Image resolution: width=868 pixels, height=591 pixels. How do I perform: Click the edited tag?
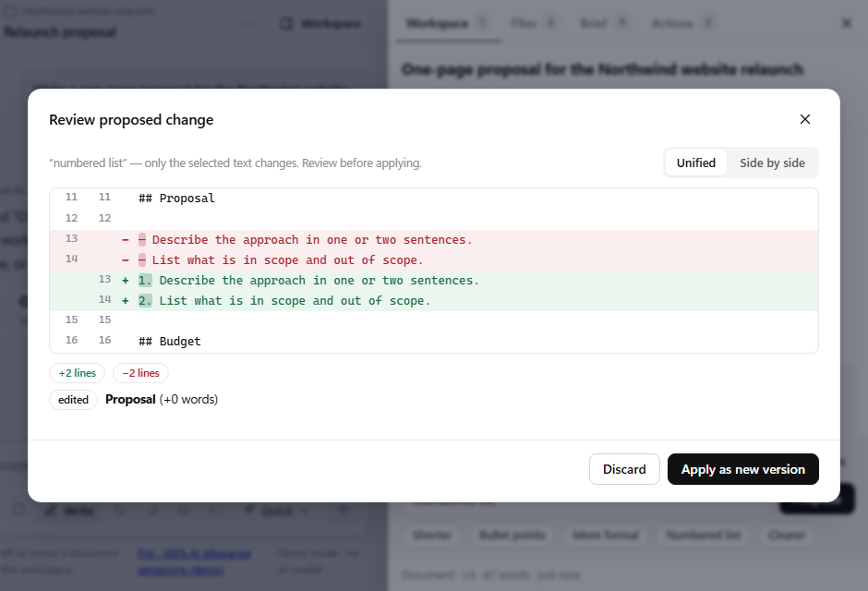click(73, 400)
